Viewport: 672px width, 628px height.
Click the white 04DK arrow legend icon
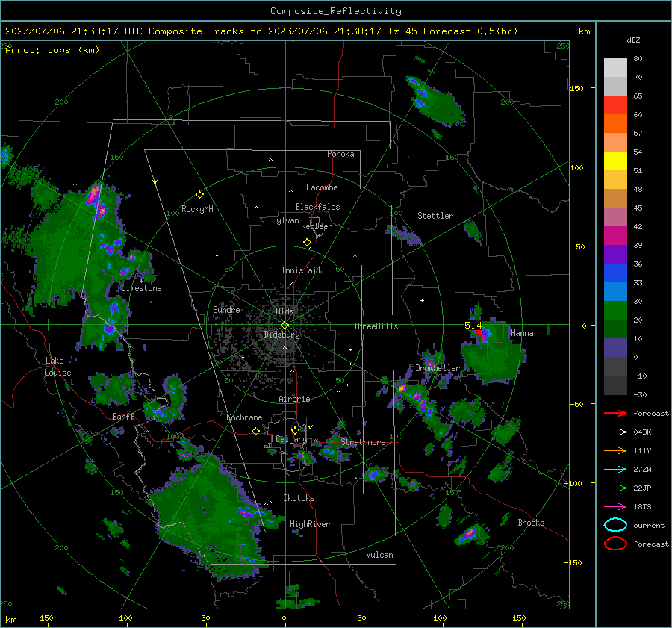tap(615, 432)
